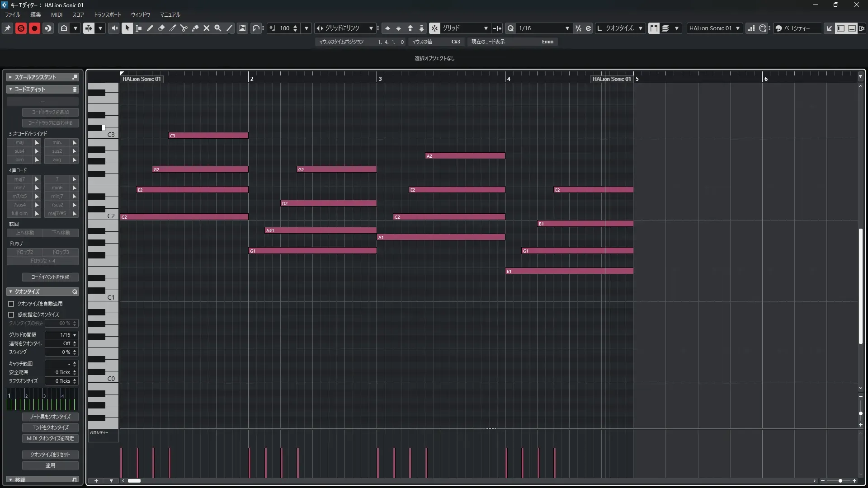Click the horizontal zoom slider handle
The height and width of the screenshot is (488, 868).
pos(840,481)
